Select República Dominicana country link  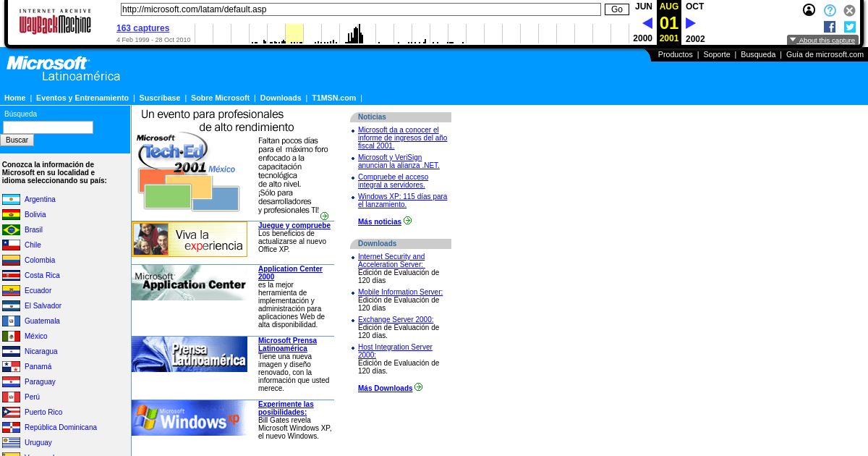(61, 427)
